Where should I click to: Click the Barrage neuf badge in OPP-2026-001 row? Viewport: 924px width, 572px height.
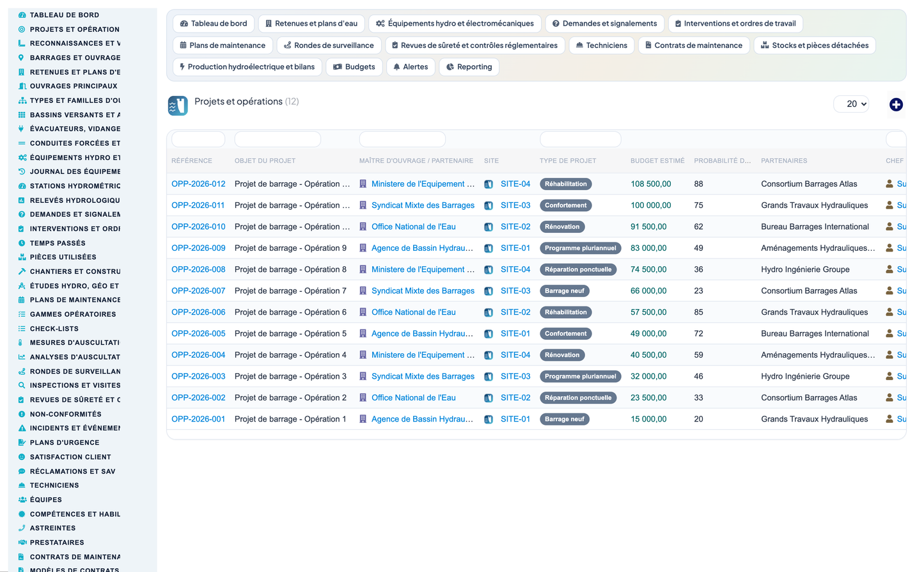(x=565, y=419)
